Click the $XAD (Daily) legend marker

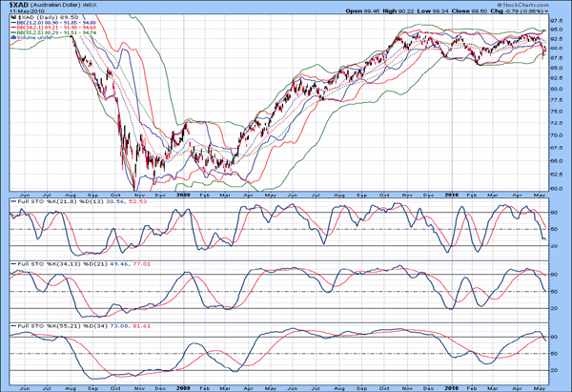pyautogui.click(x=8, y=19)
